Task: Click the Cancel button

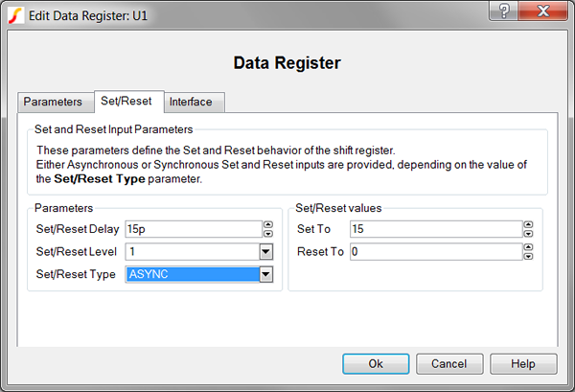Action: pyautogui.click(x=449, y=364)
